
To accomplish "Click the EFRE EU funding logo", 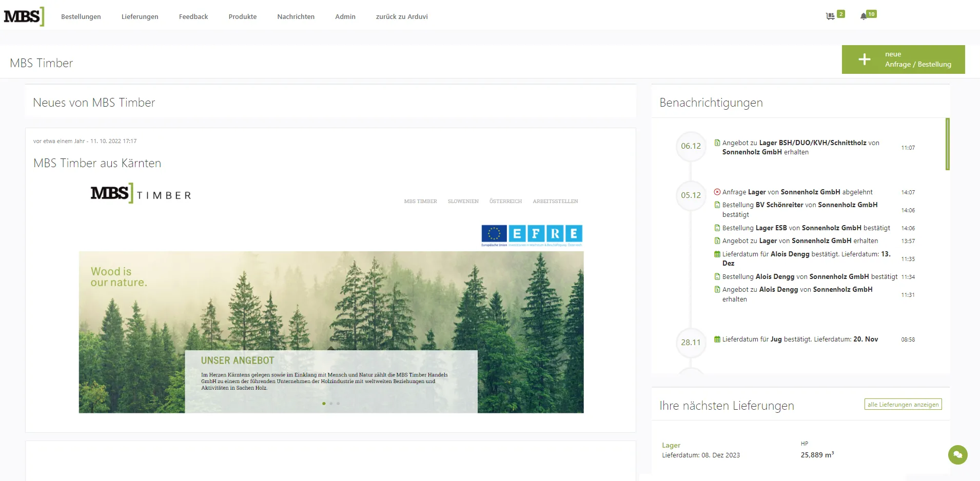I will (532, 235).
